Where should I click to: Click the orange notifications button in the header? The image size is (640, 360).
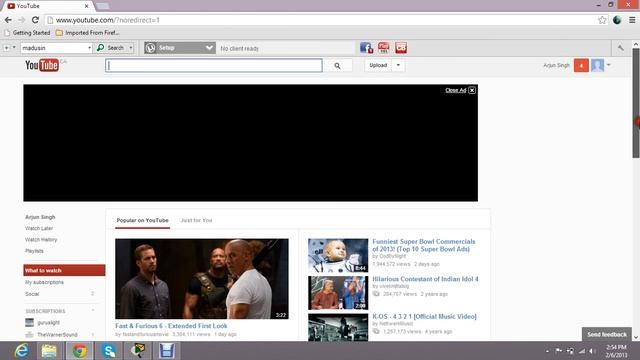pyautogui.click(x=581, y=65)
